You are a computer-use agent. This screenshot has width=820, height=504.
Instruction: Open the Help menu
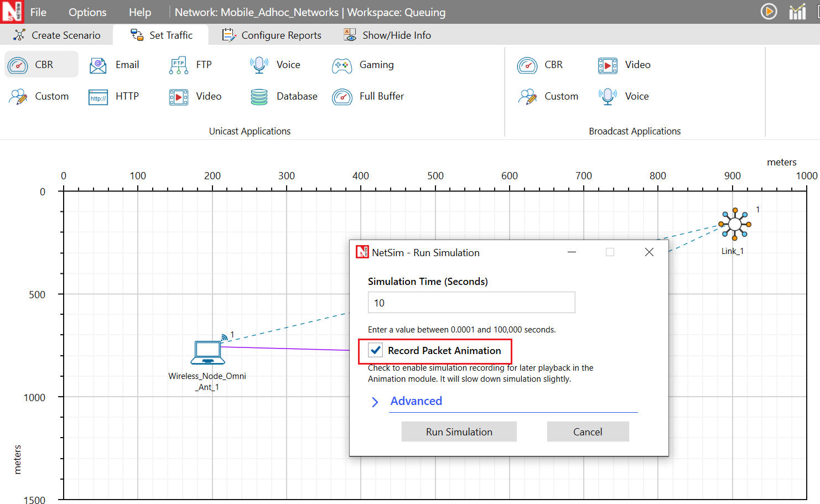click(140, 12)
